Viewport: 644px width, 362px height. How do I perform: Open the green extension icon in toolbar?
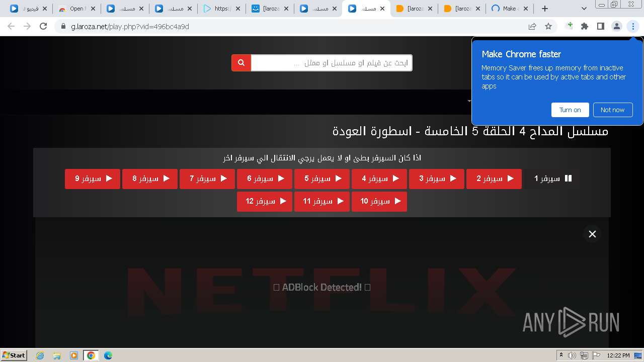click(x=569, y=26)
